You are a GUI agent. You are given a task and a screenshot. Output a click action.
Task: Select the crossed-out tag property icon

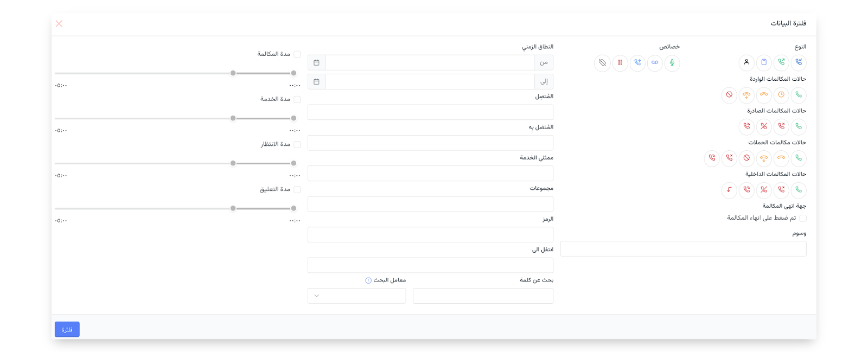click(x=602, y=62)
